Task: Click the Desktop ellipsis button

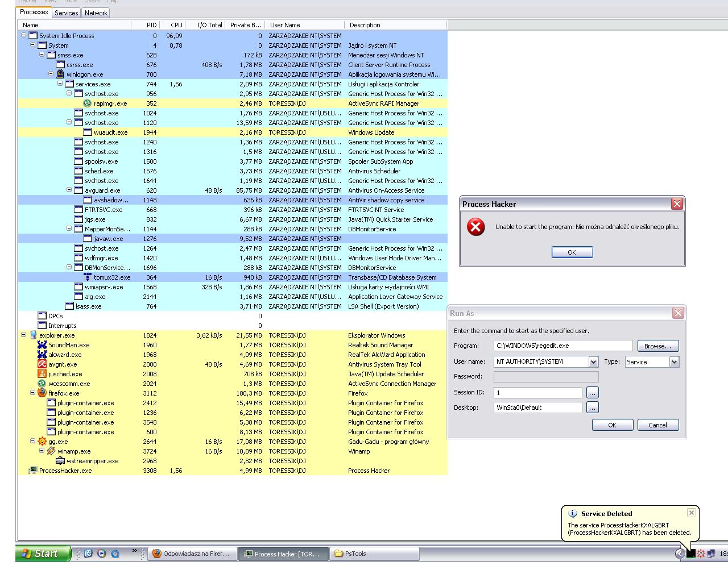Action: coord(592,408)
